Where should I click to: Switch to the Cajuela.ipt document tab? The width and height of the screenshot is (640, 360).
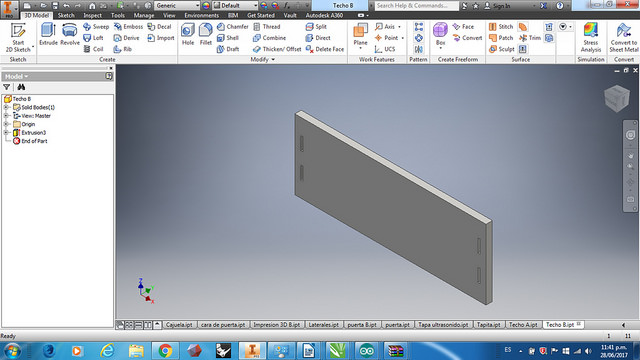pyautogui.click(x=179, y=325)
